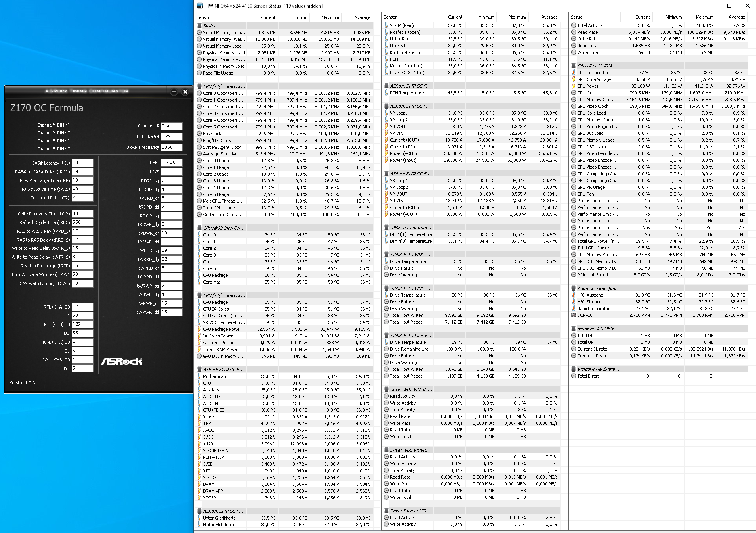Click the DRAM Frequency field
The width and height of the screenshot is (756, 533).
point(172,147)
